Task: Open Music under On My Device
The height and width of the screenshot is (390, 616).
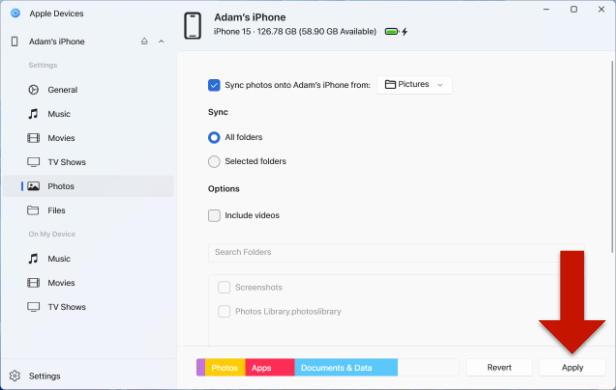Action: click(88, 259)
